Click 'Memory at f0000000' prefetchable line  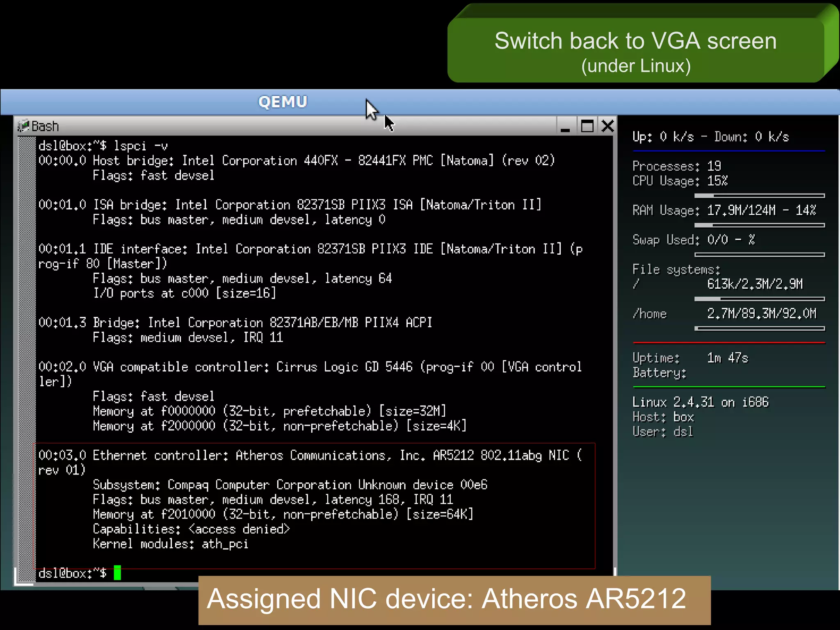269,411
